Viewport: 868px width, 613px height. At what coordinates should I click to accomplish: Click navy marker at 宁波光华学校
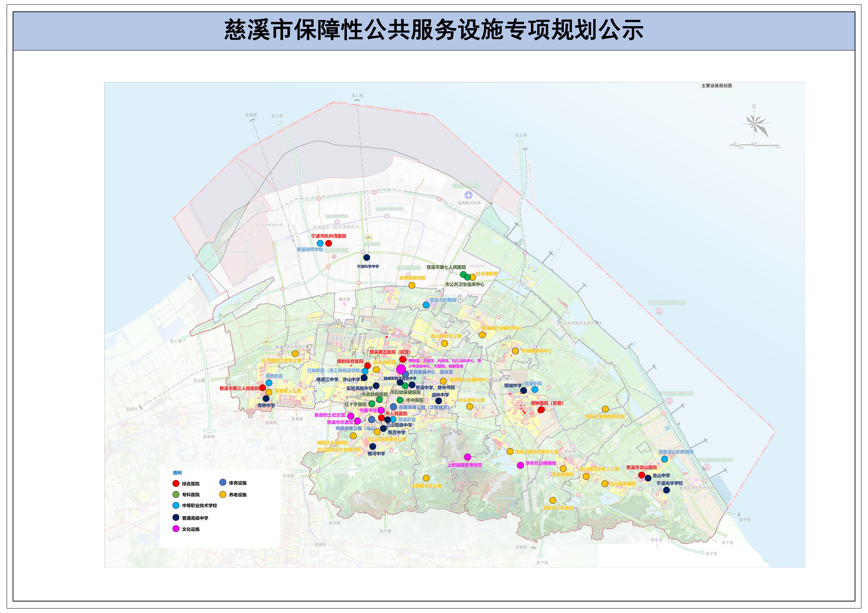667,490
